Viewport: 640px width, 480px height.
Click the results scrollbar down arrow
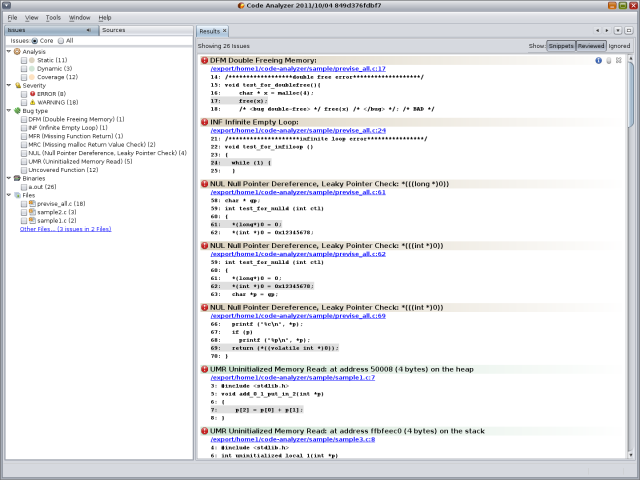631,455
